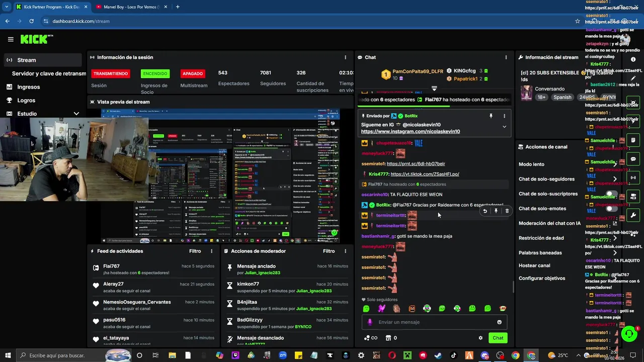Bookmark this page with the star
Image resolution: width=644 pixels, height=362 pixels.
(578, 21)
